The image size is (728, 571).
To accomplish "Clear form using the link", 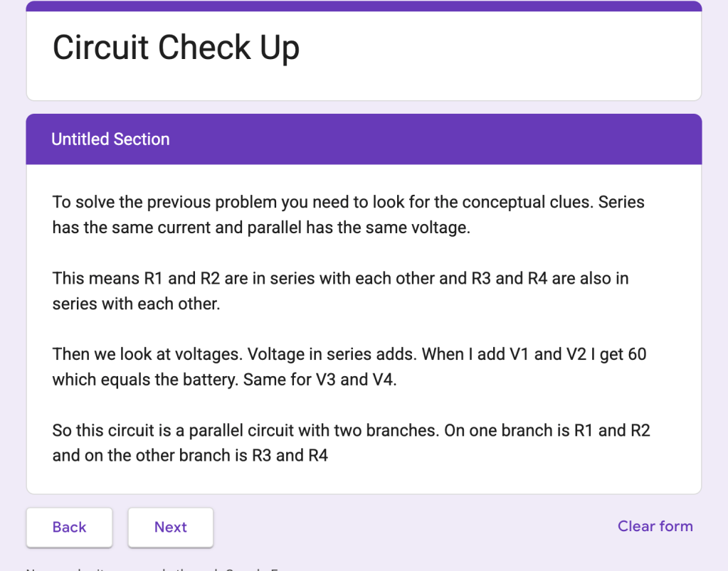I will [x=655, y=526].
